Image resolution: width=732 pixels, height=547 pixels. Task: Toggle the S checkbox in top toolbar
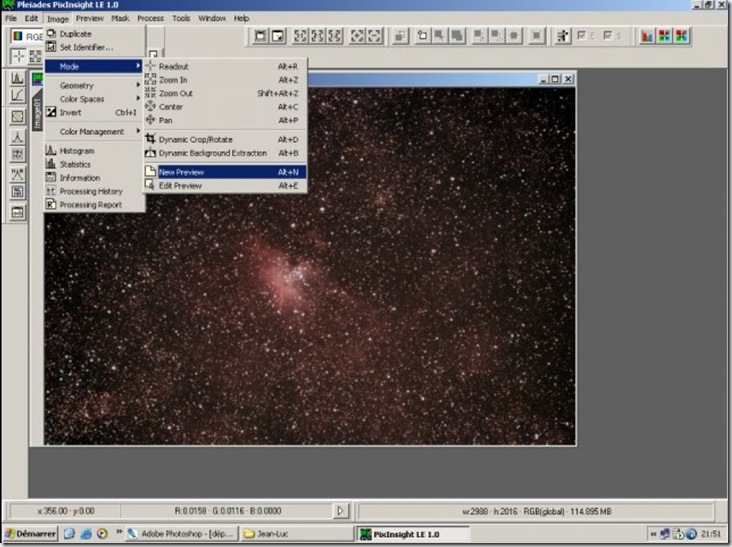pos(608,35)
